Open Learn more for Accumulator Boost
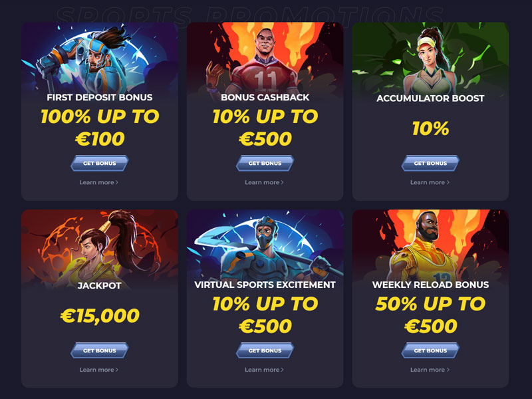 pos(430,182)
